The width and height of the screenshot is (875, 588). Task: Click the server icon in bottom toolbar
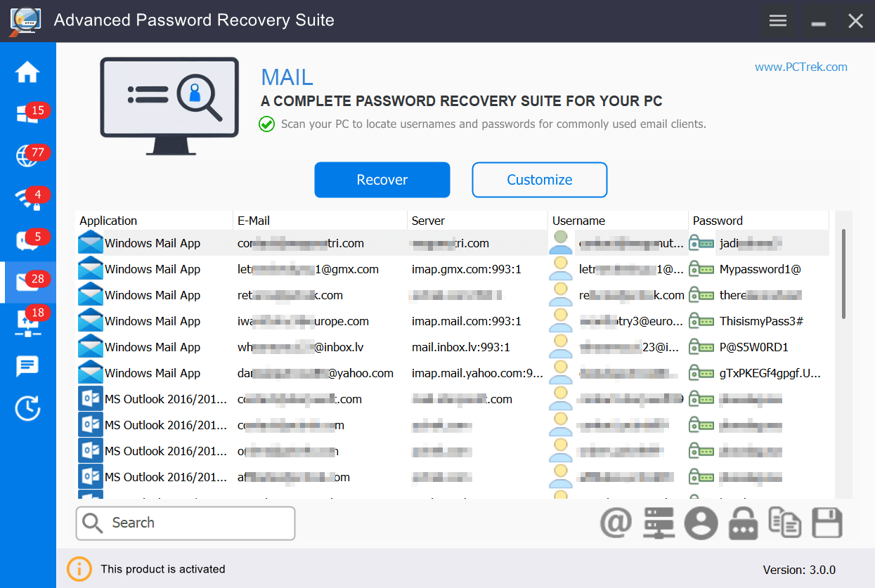click(x=659, y=523)
